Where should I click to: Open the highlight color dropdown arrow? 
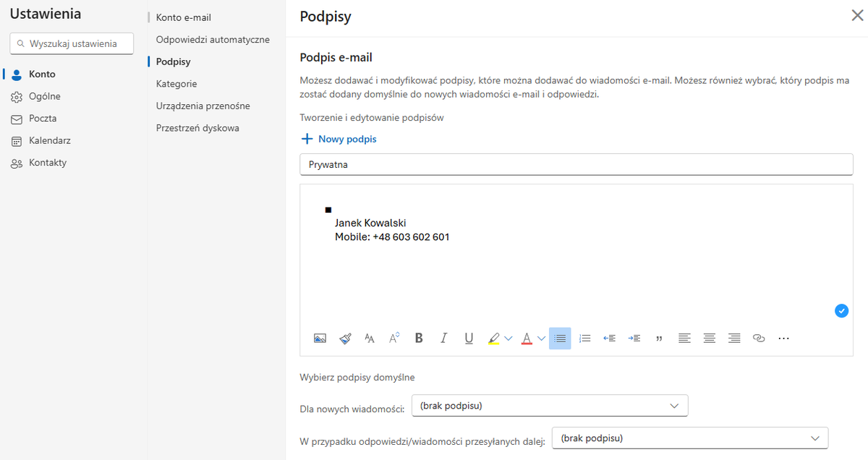pyautogui.click(x=509, y=338)
